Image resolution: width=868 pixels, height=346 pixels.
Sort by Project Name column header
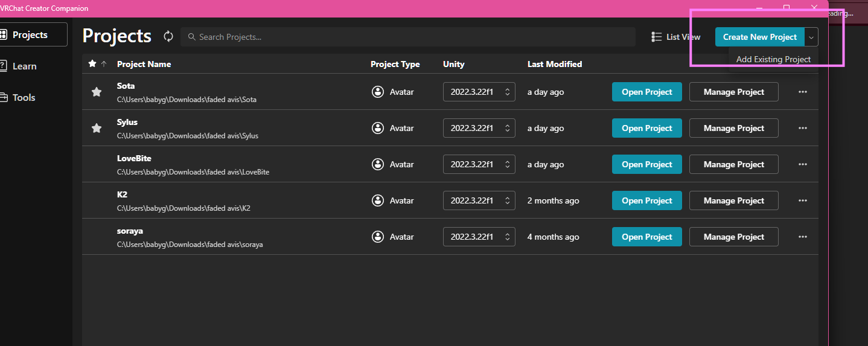coord(144,64)
